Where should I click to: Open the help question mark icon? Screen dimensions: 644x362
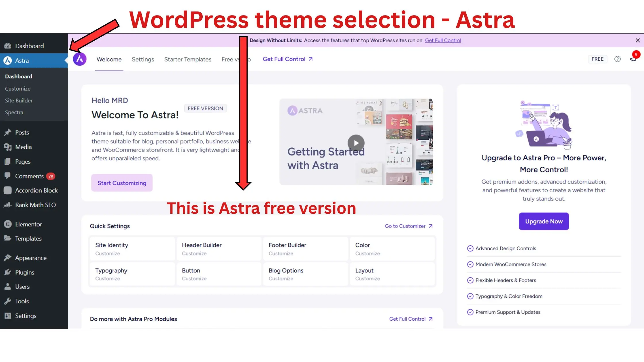[x=617, y=59]
